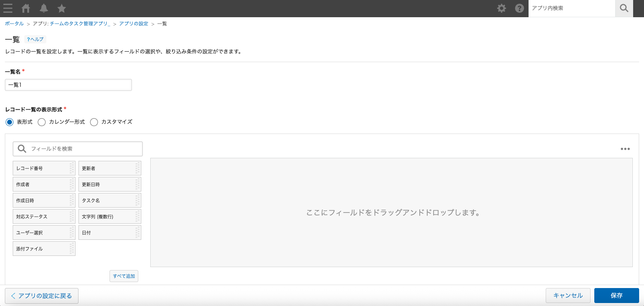The height and width of the screenshot is (306, 644).
Task: Open the notifications bell
Action: click(44, 8)
